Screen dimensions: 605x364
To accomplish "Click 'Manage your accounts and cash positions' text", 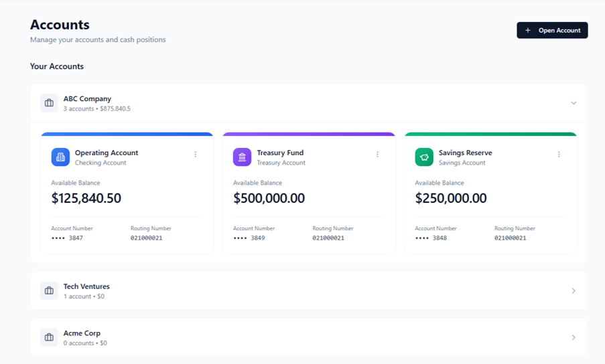I will click(x=98, y=39).
